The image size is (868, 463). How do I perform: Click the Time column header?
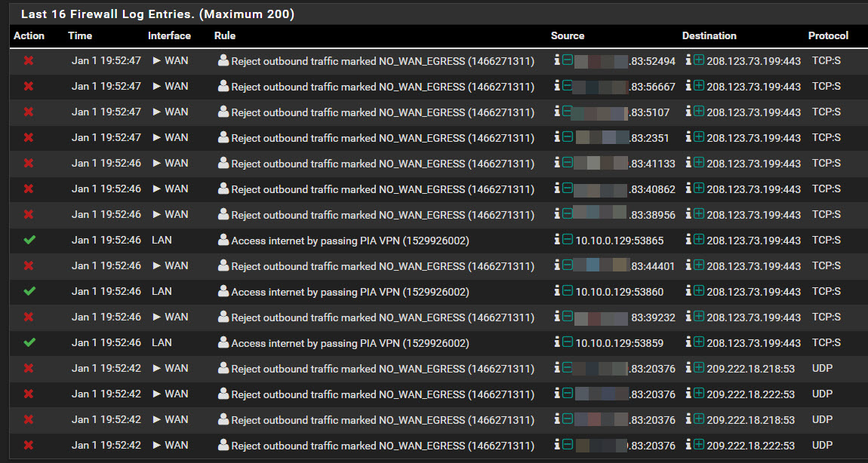pos(80,35)
